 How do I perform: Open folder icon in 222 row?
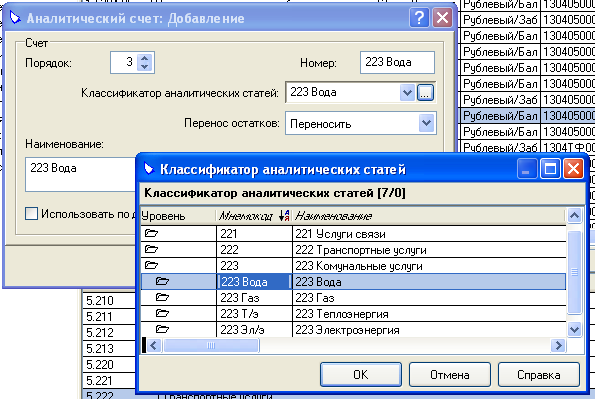[x=151, y=249]
